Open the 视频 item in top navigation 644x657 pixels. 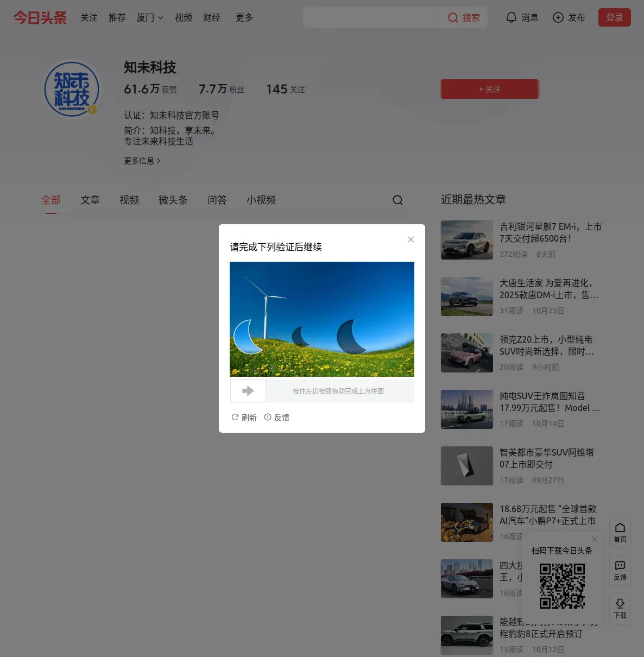click(x=184, y=18)
